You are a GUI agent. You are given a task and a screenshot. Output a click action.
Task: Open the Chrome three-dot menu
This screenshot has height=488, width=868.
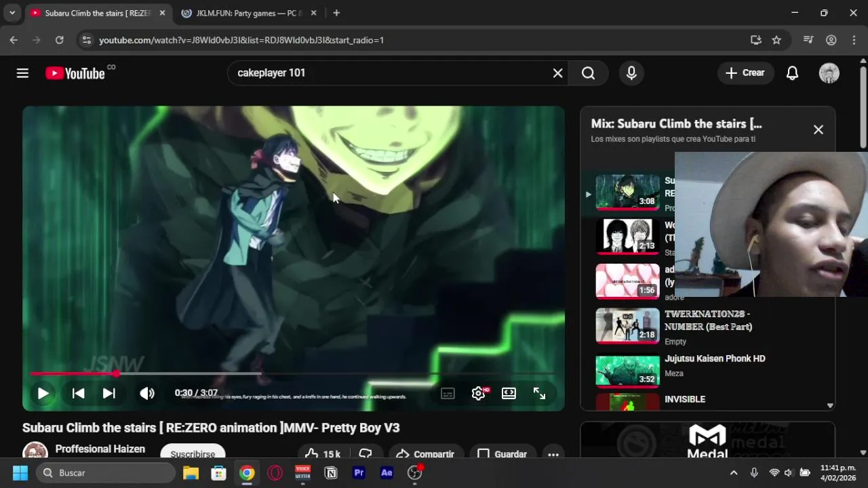pos(853,40)
